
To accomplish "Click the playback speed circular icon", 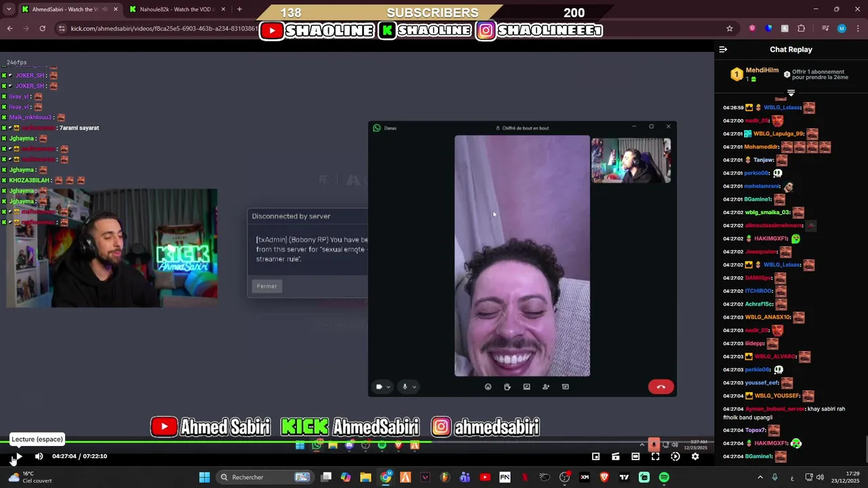I will point(675,456).
